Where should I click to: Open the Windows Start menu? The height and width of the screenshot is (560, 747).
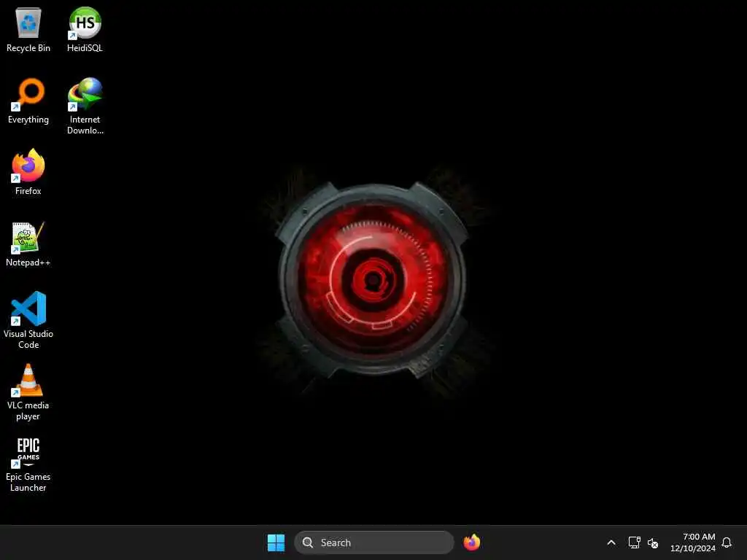276,542
